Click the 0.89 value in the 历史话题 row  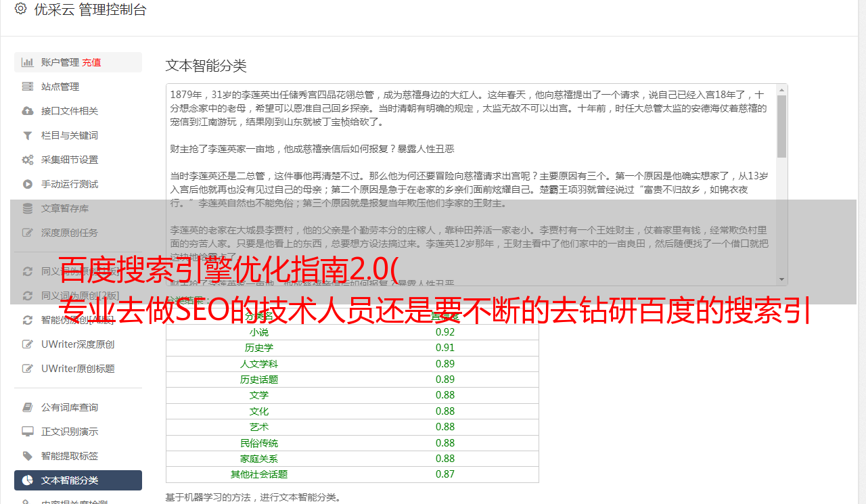point(445,380)
